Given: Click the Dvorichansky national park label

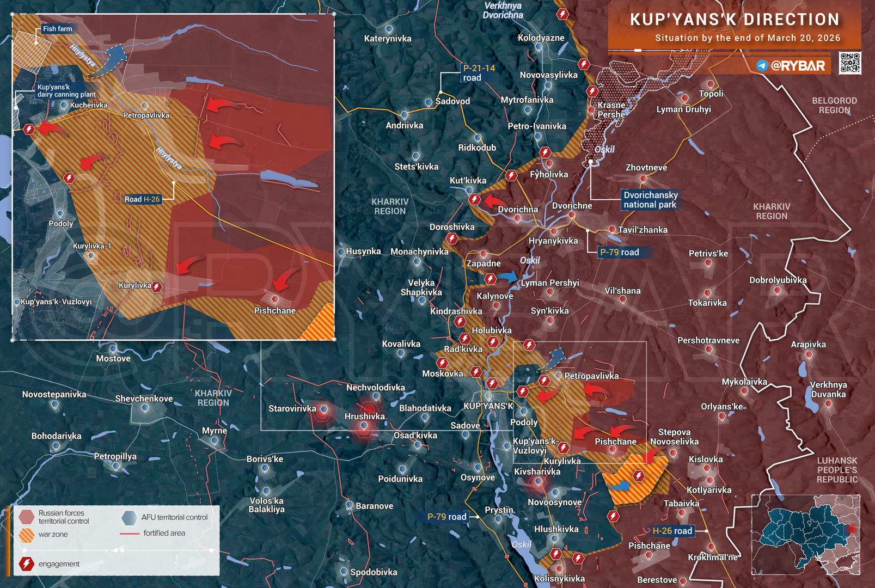Looking at the screenshot, I should click(651, 200).
